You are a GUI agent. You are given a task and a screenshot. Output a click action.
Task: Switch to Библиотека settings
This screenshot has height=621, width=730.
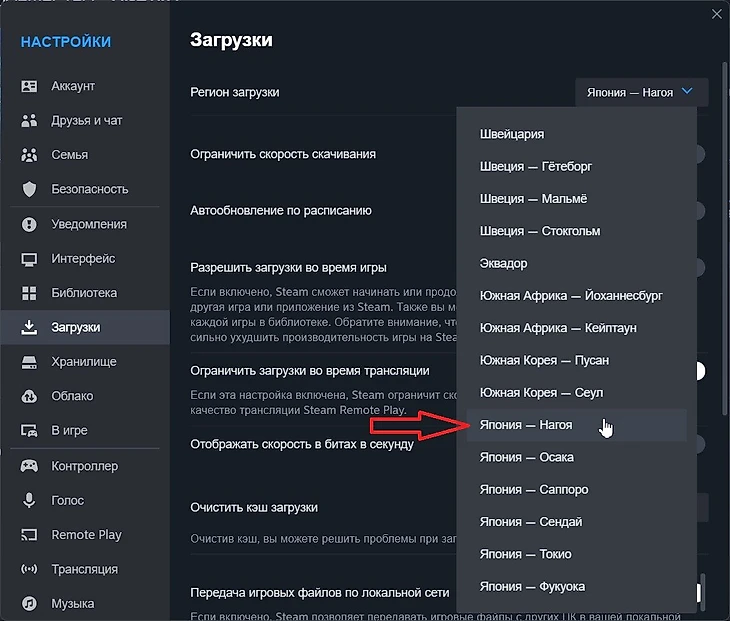85,293
